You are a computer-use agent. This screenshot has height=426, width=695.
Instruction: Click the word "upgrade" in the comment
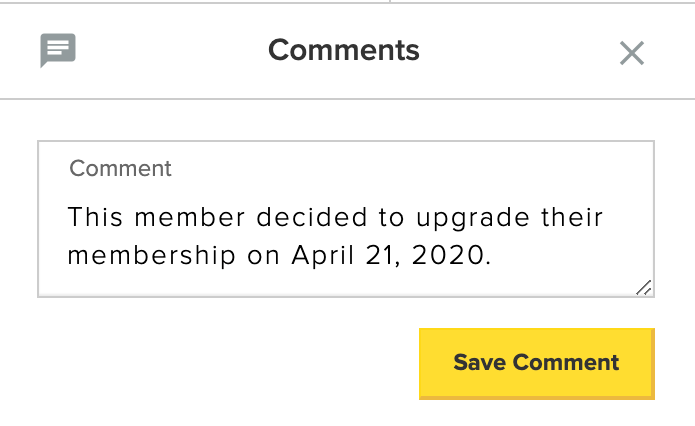[x=471, y=217]
